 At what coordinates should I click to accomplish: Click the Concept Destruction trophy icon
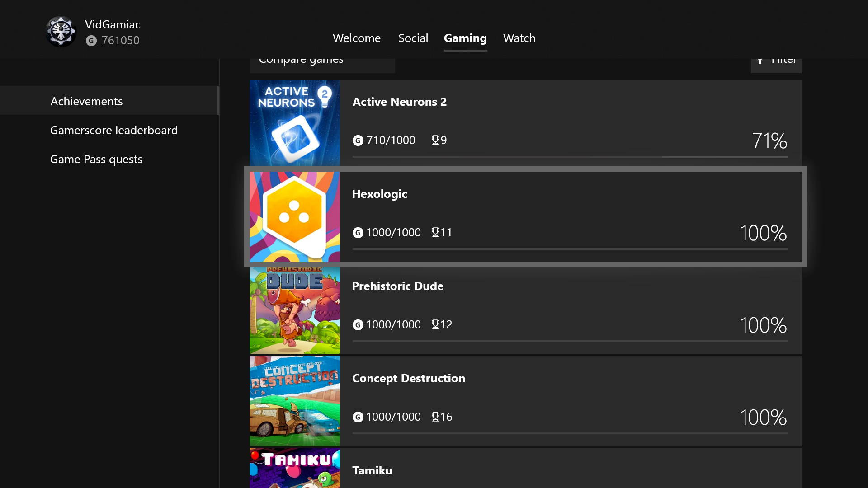point(435,417)
